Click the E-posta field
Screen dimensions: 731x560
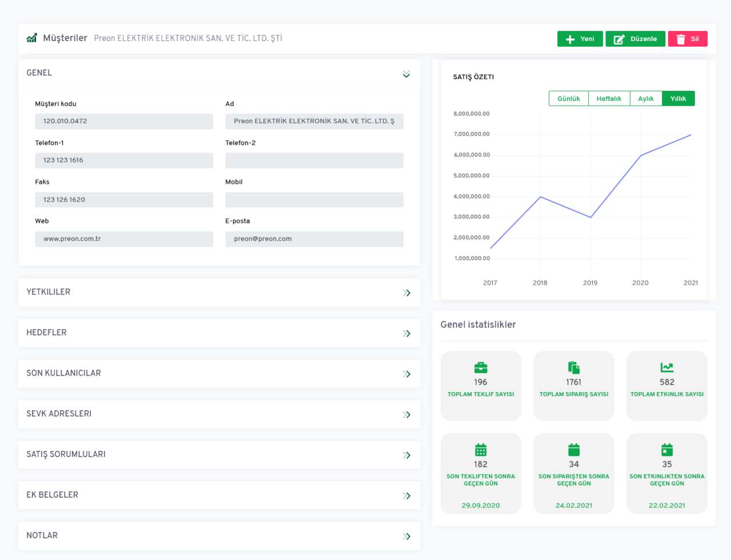click(314, 239)
